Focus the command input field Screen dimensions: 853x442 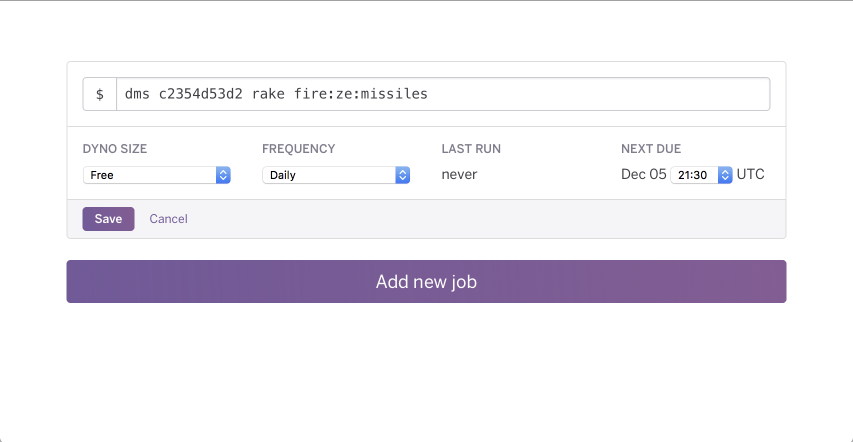tap(443, 94)
